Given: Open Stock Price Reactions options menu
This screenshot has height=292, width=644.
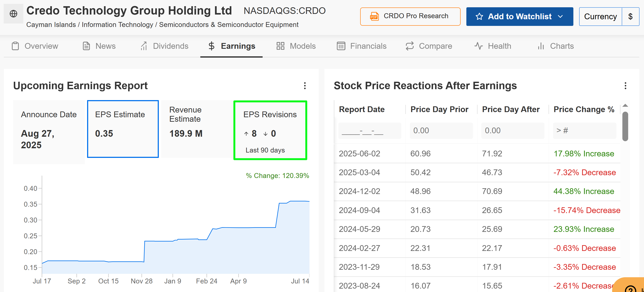Looking at the screenshot, I should (x=625, y=86).
